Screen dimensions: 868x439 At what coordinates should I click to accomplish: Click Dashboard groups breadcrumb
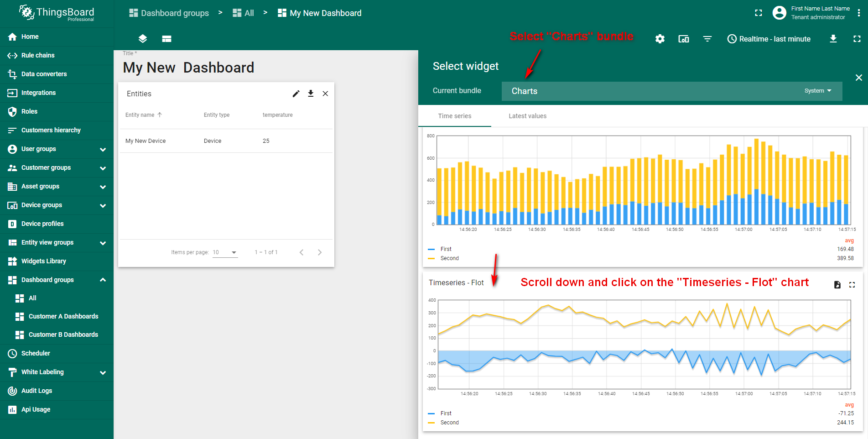click(169, 13)
